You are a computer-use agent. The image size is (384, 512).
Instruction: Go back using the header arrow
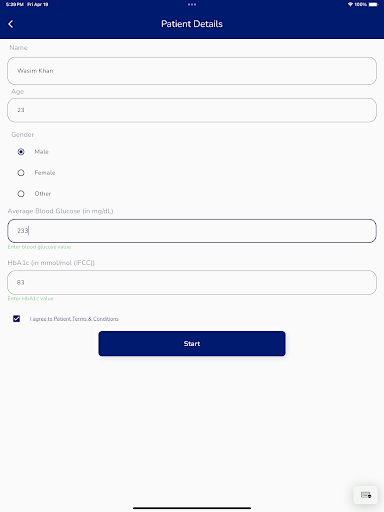pos(11,24)
